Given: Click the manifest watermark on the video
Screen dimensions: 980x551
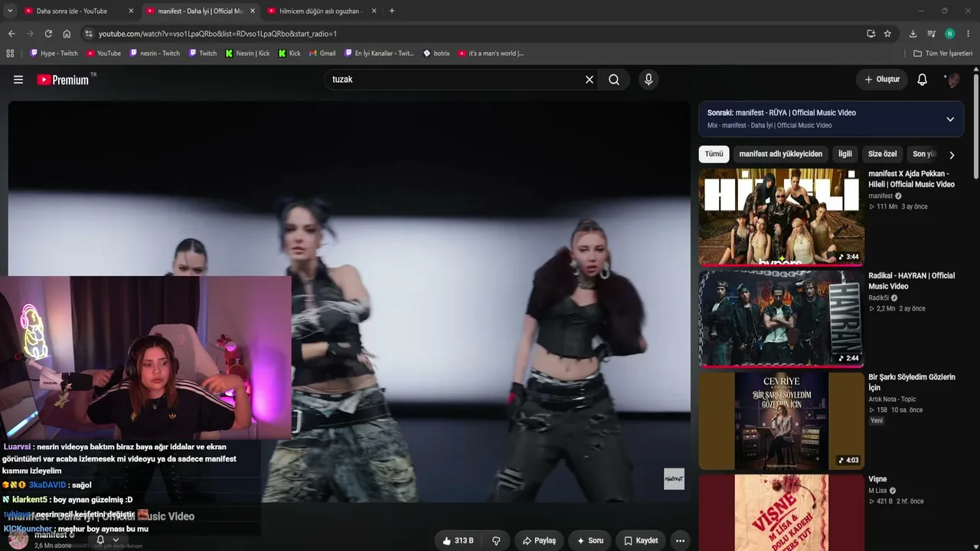Looking at the screenshot, I should click(674, 479).
